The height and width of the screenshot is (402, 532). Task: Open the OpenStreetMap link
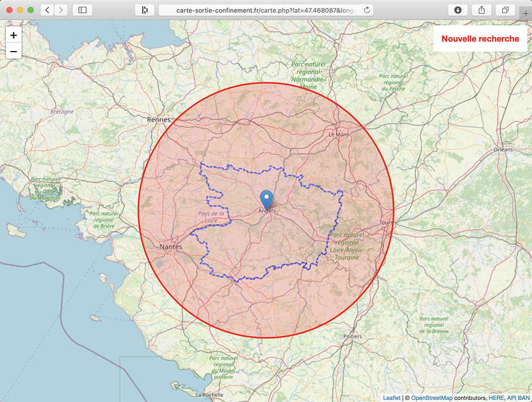pos(431,398)
